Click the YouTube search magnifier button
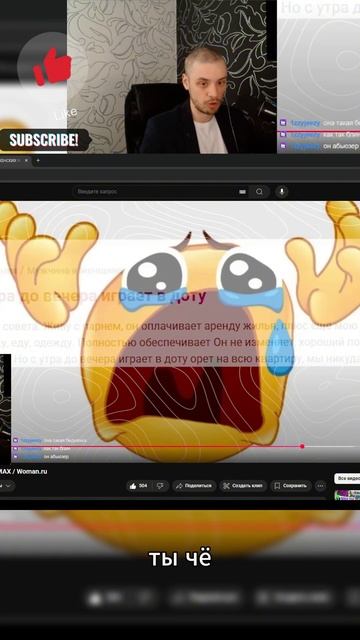Image resolution: width=360 pixels, height=640 pixels. coord(260,191)
